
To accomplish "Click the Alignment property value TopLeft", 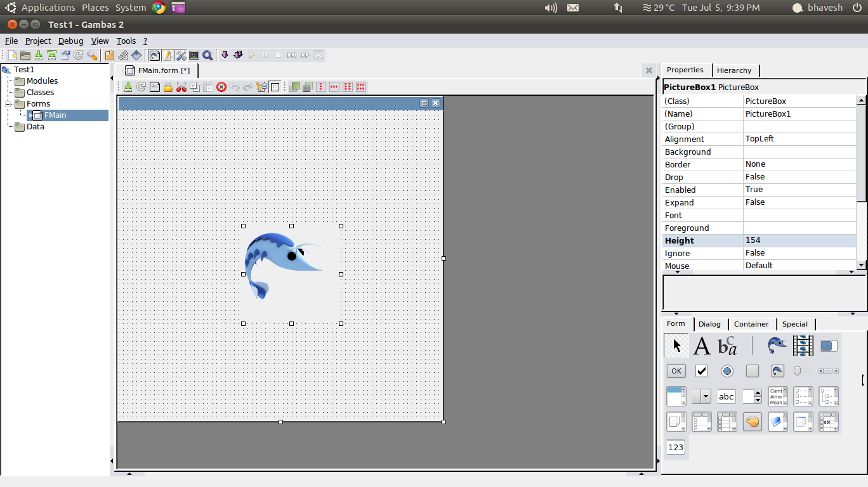I will coord(799,139).
